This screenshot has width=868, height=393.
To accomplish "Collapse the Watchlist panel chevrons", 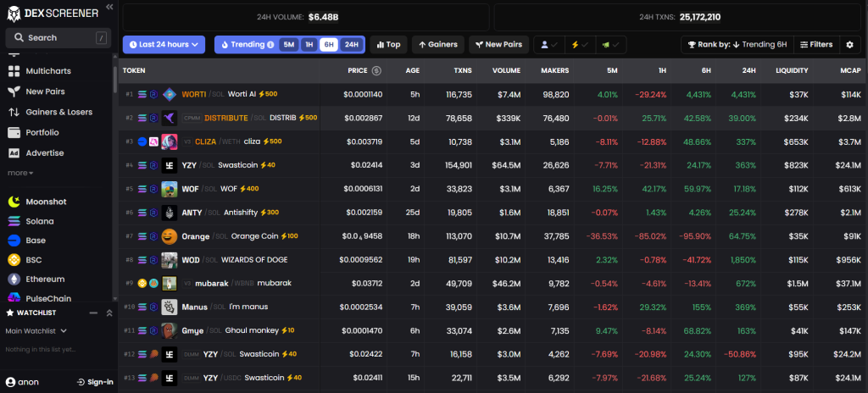I will pos(109,313).
